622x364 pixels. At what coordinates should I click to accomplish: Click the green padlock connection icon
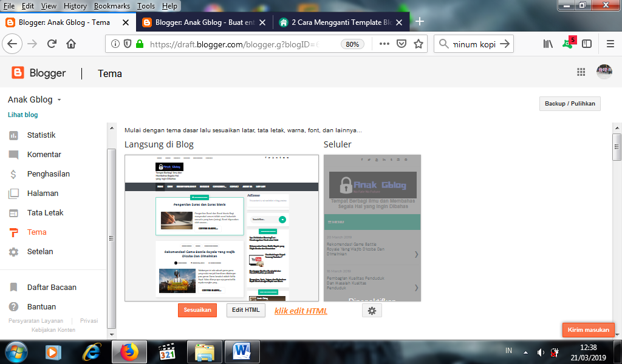click(x=139, y=44)
